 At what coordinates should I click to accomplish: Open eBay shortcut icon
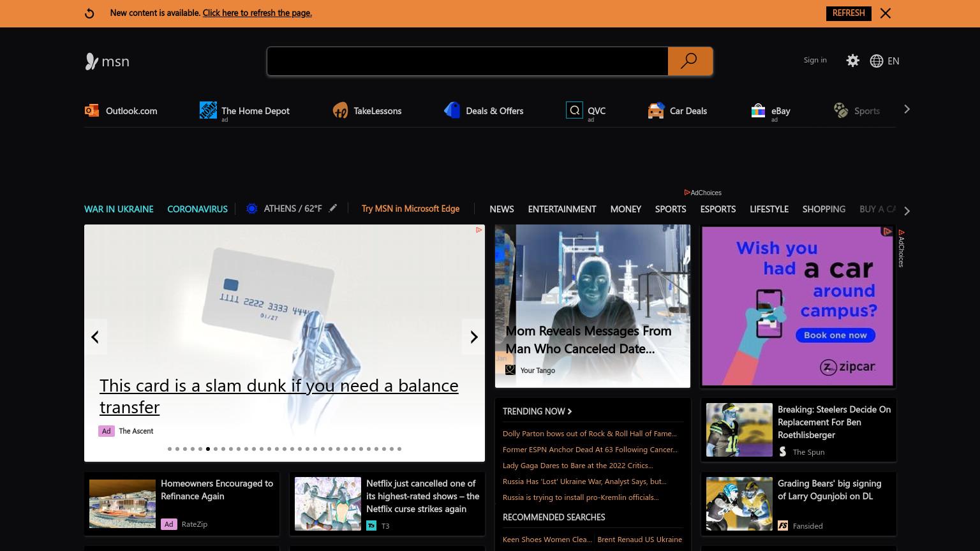coord(758,111)
